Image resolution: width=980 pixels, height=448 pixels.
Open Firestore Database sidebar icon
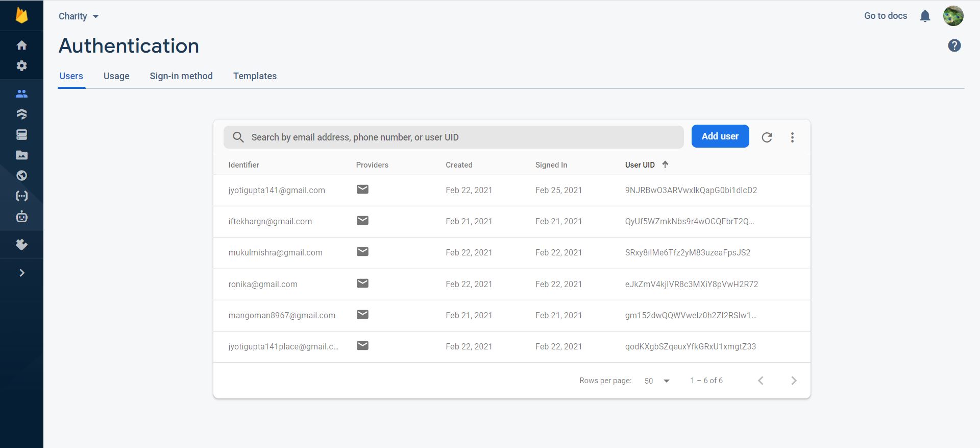(21, 114)
